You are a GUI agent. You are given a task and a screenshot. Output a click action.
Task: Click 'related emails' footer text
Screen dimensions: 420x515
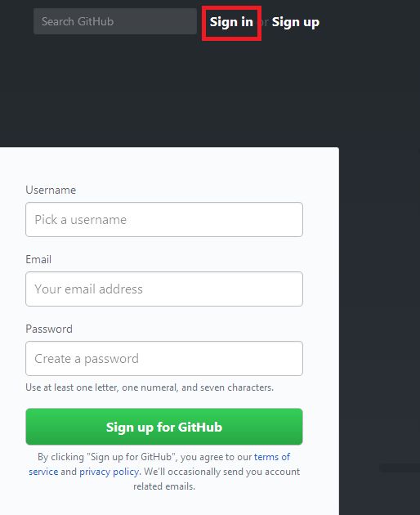tap(164, 486)
